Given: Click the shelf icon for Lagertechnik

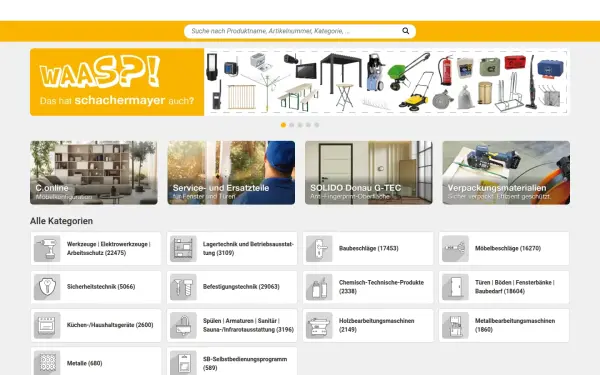Looking at the screenshot, I should tap(183, 248).
